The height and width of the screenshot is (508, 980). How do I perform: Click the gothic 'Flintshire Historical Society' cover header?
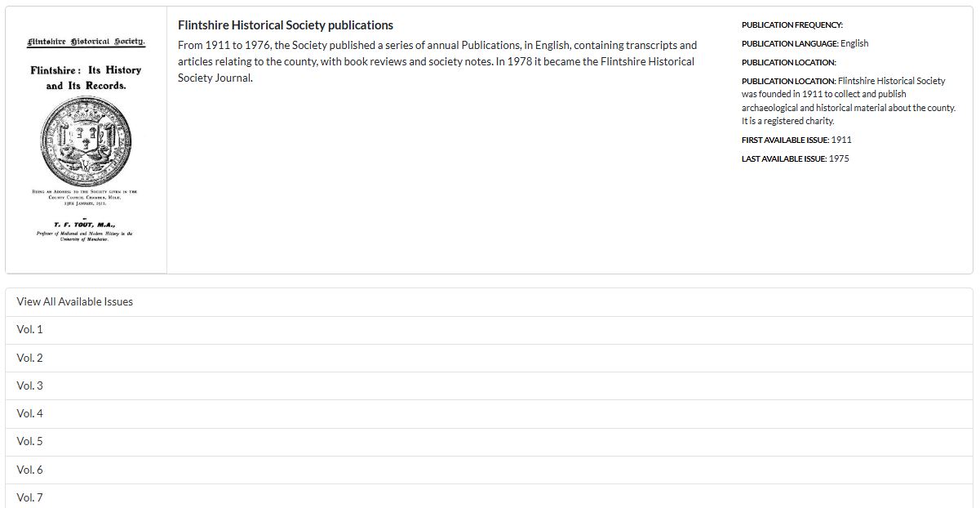click(x=86, y=41)
